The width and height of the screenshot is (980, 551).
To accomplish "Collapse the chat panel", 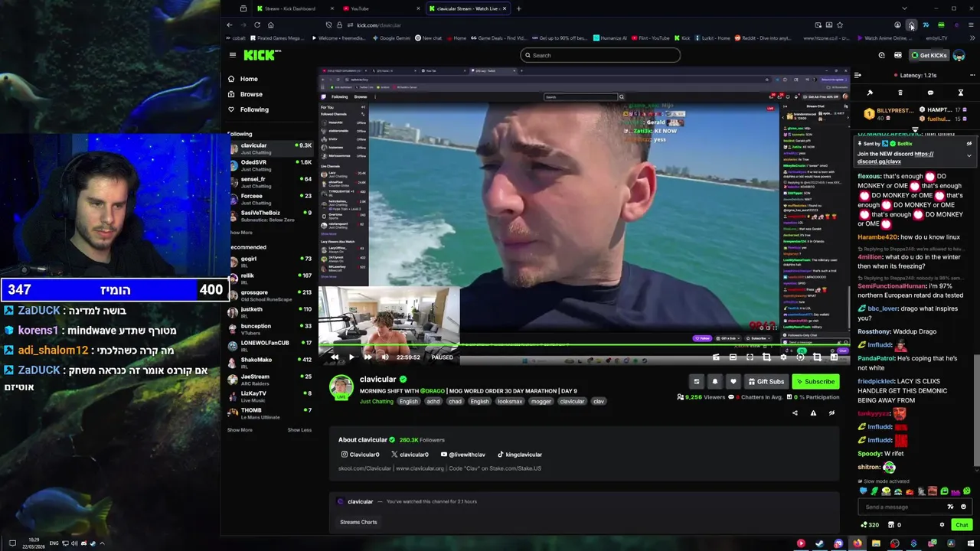I will tap(857, 75).
